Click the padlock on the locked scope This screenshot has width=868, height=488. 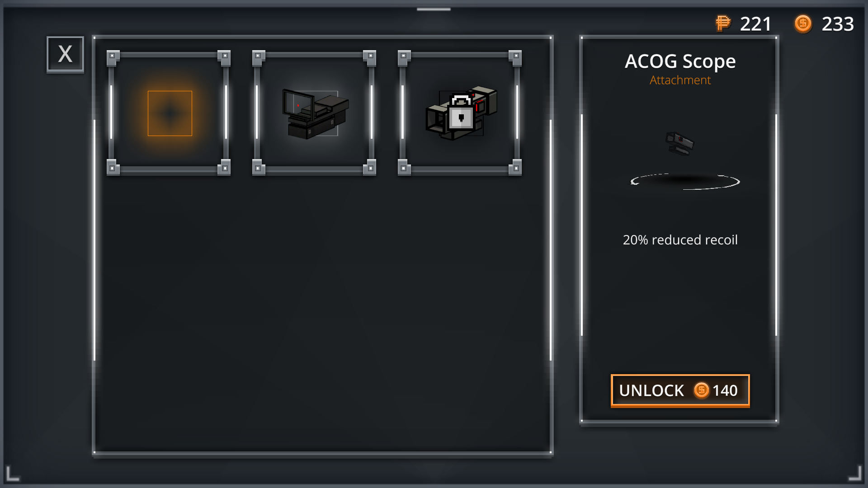(461, 112)
